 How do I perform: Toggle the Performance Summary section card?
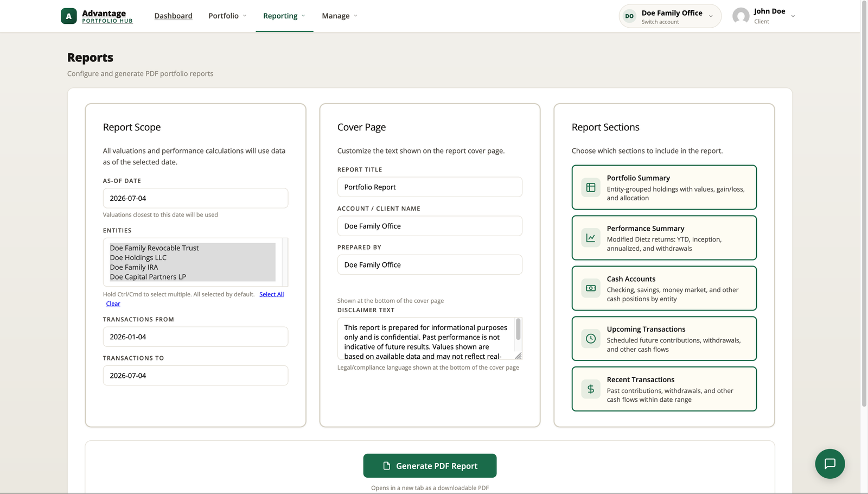tap(664, 238)
